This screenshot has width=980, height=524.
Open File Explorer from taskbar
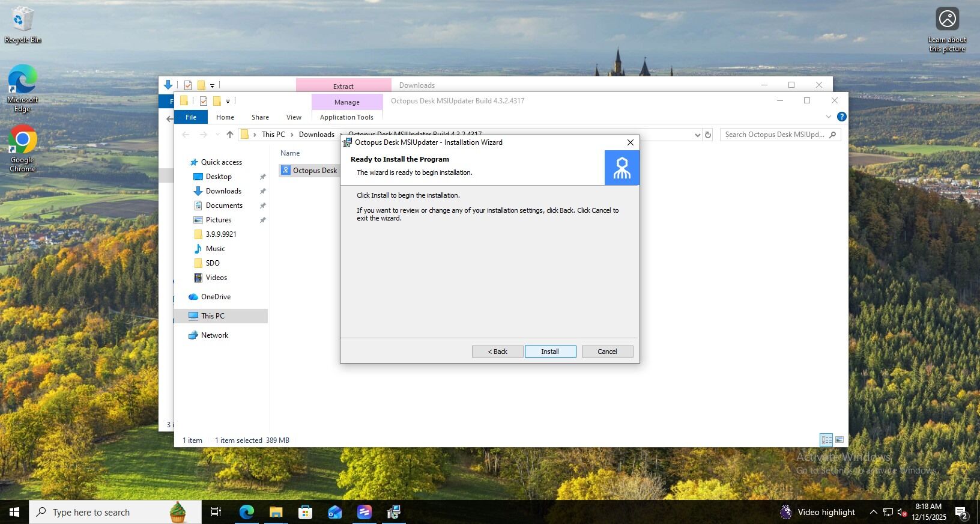(276, 512)
